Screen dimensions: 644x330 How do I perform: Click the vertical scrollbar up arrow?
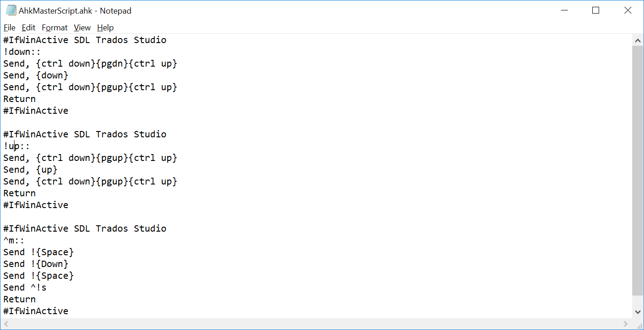638,40
